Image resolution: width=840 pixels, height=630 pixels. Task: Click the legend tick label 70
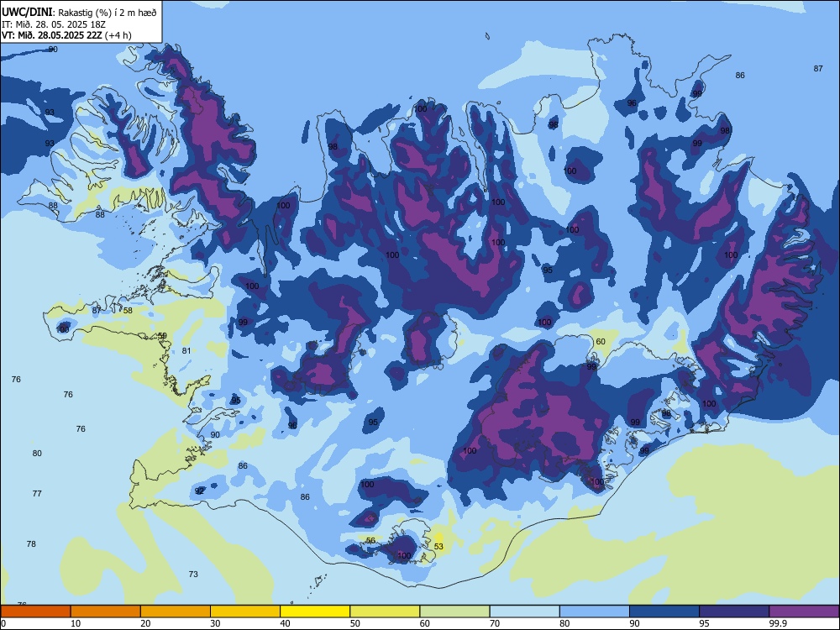(x=495, y=623)
